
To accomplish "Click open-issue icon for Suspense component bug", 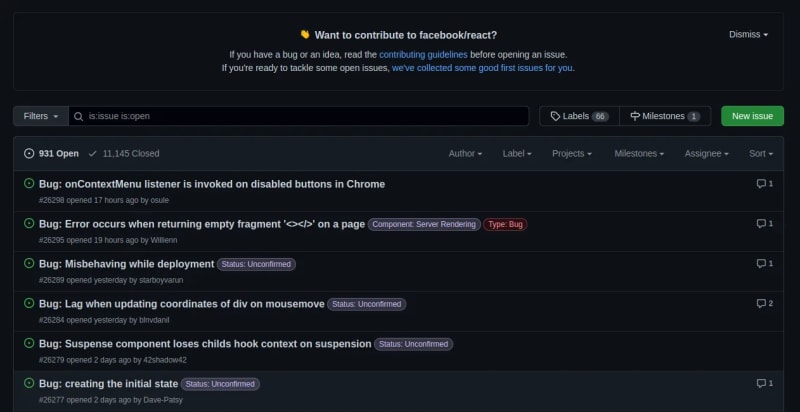I will 29,343.
